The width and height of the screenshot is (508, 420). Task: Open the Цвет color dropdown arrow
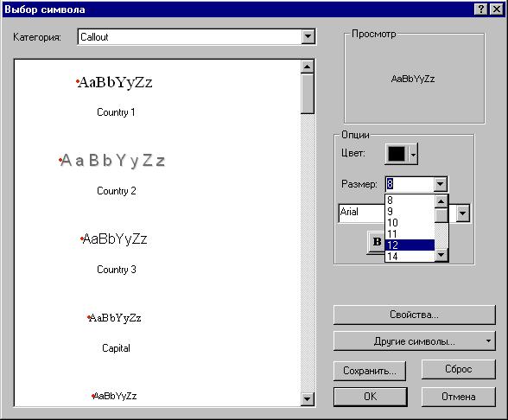coord(413,154)
